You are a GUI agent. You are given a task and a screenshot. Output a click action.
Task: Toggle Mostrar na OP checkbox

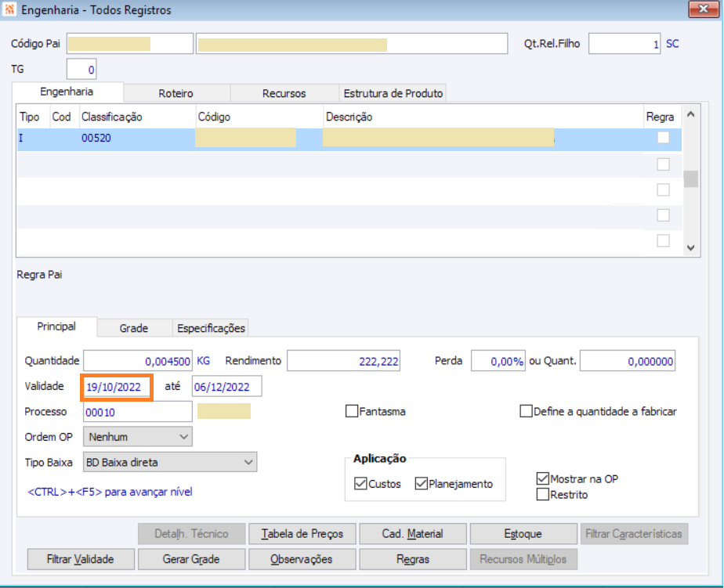[x=543, y=478]
